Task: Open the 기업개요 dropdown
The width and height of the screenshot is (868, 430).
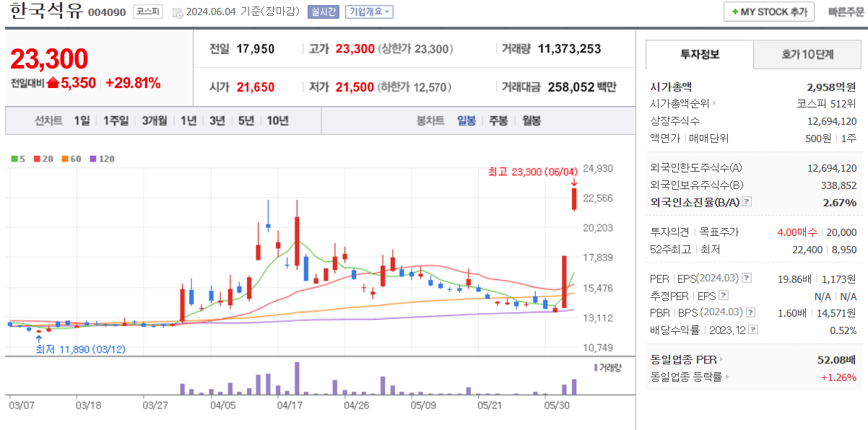Action: 369,12
